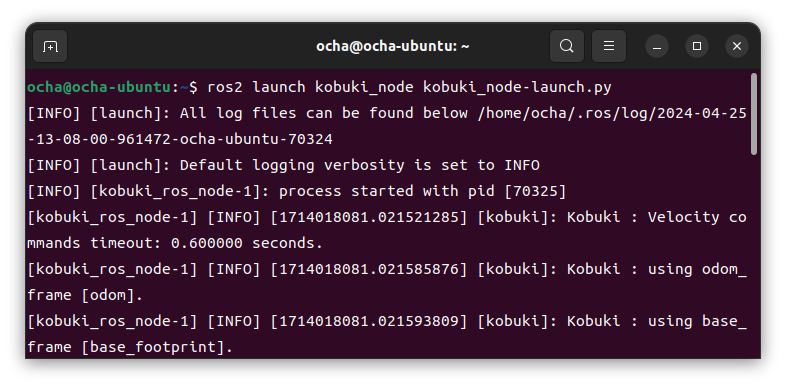Open the terminal search tool
The image size is (786, 387).
click(x=566, y=47)
